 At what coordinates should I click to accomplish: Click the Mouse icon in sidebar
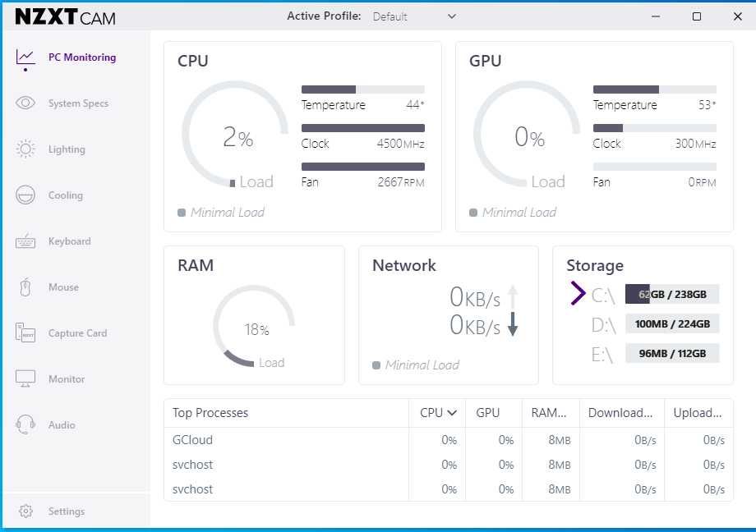[x=25, y=287]
